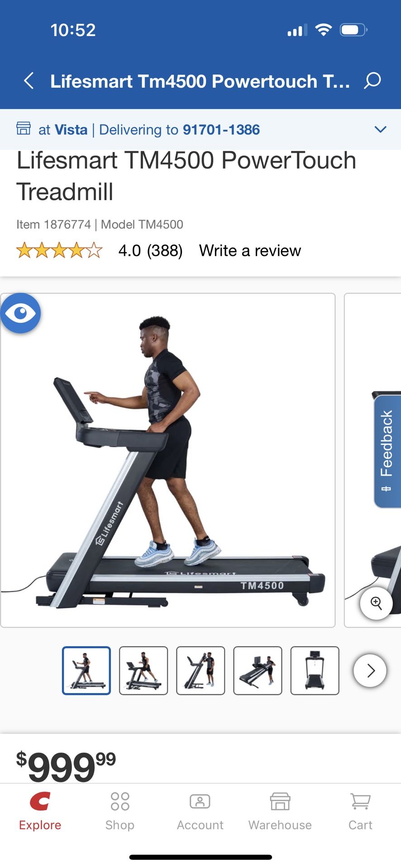Select the front-view fifth thumbnail
Image resolution: width=401 pixels, height=868 pixels.
pos(315,670)
